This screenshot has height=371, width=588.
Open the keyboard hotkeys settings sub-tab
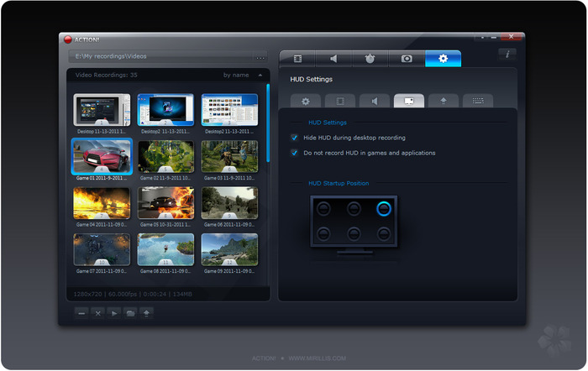coord(477,101)
